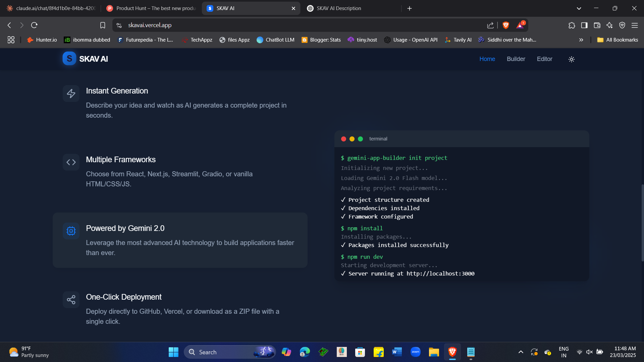Open the extensions puzzle icon
The height and width of the screenshot is (362, 644).
coord(572,25)
